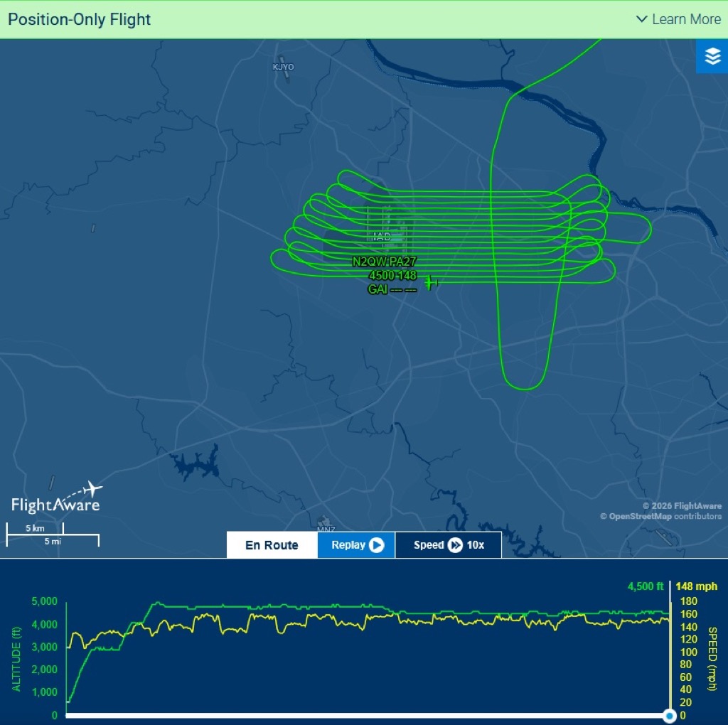Click the N2QW PA27 flight label

click(384, 262)
